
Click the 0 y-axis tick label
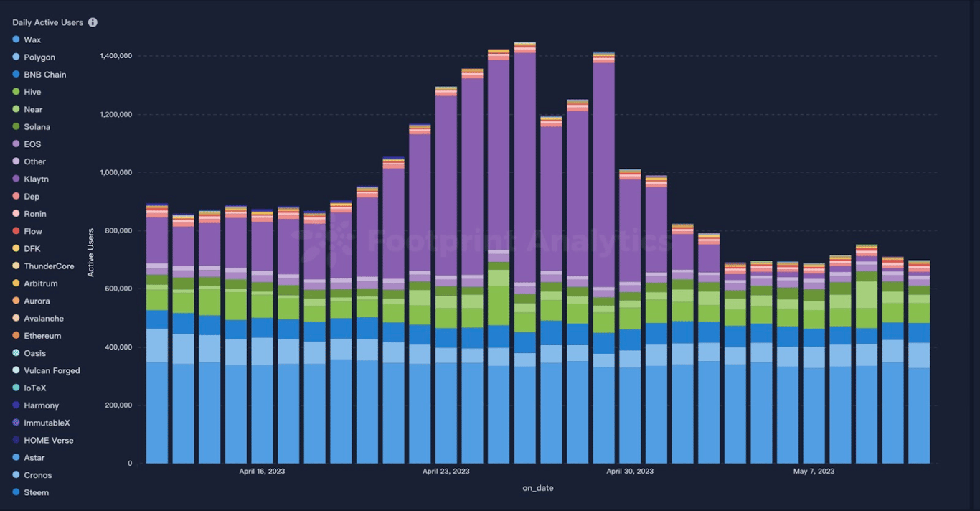(x=129, y=464)
